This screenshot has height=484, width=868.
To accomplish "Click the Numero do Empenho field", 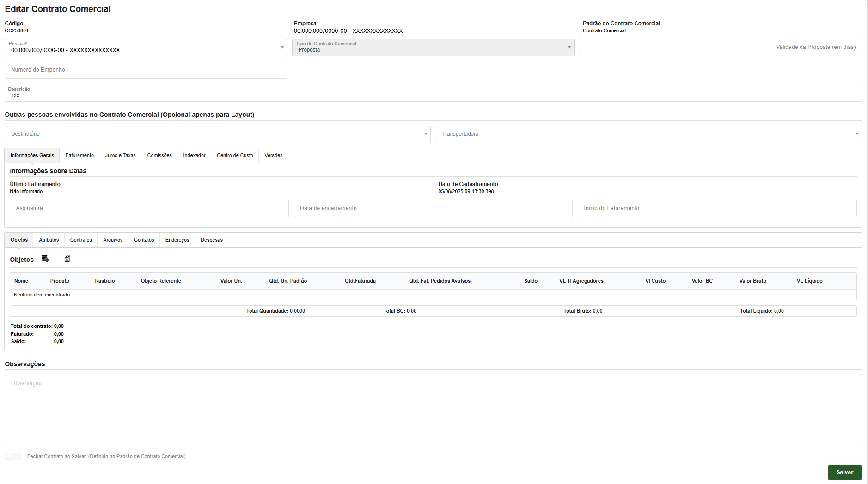I will tap(146, 70).
